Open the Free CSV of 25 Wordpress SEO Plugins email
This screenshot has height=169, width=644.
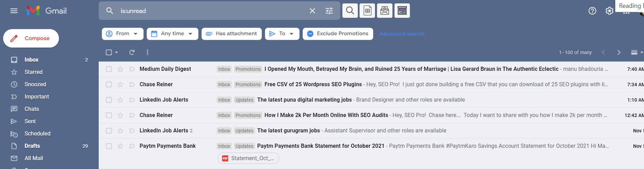pos(313,84)
